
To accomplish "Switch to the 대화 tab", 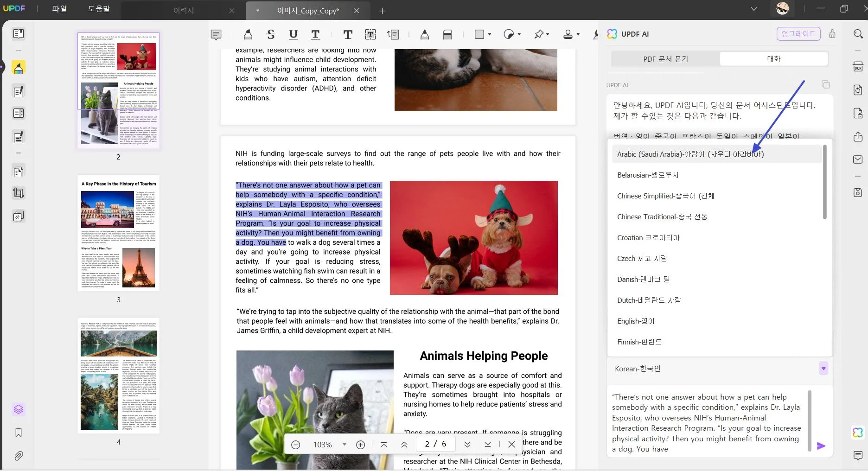I will [x=774, y=59].
